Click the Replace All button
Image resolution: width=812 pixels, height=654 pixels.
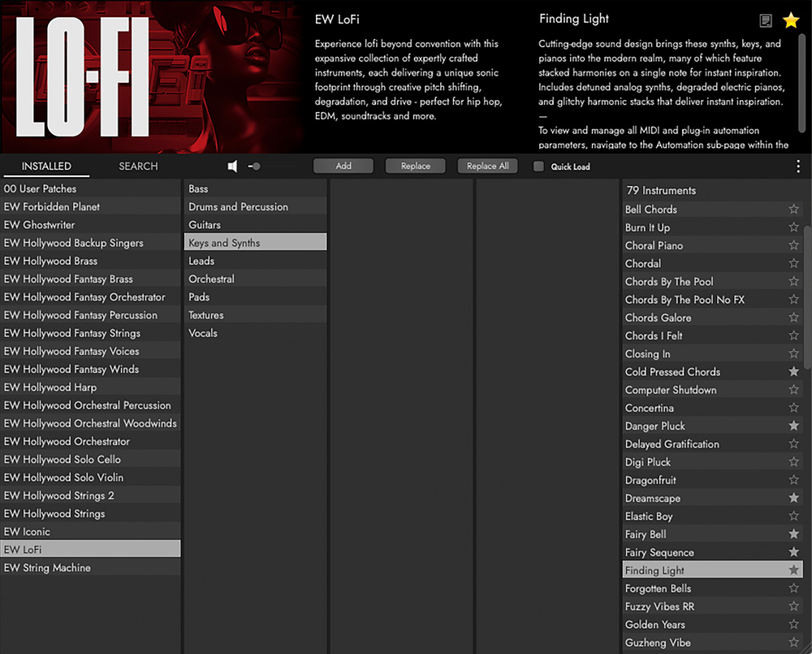point(487,166)
